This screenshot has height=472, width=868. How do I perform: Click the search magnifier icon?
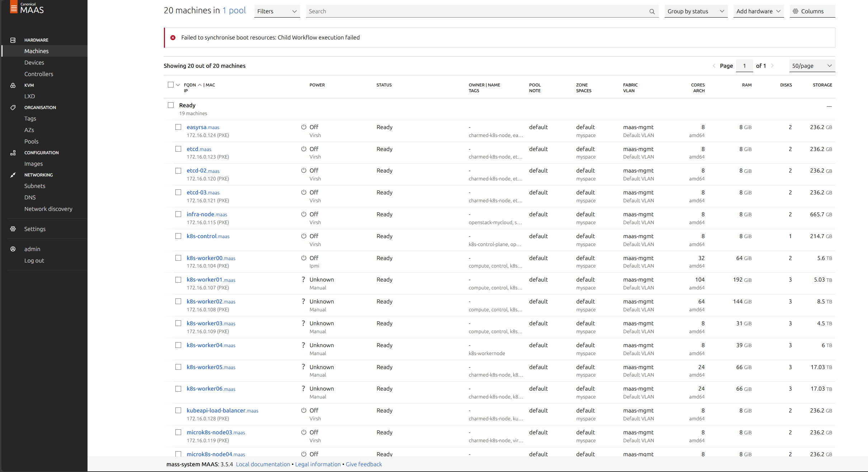[652, 11]
